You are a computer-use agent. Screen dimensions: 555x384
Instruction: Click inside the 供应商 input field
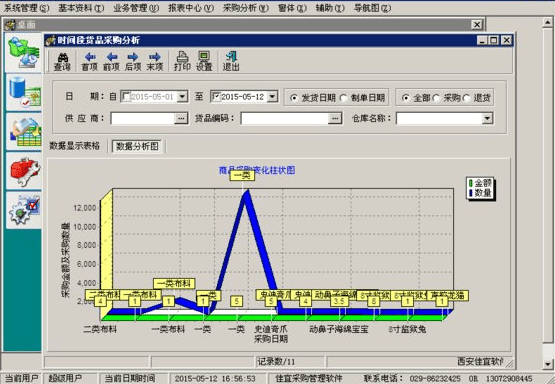click(x=143, y=118)
